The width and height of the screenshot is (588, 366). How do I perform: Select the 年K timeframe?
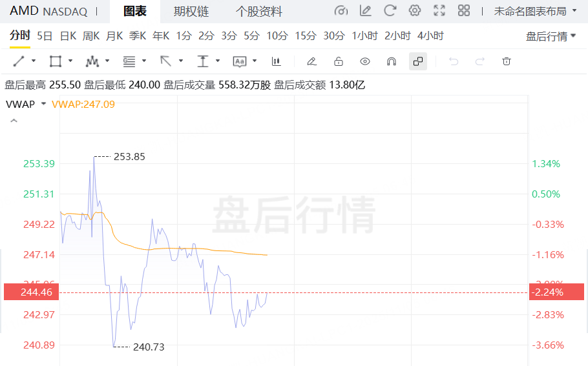click(161, 36)
